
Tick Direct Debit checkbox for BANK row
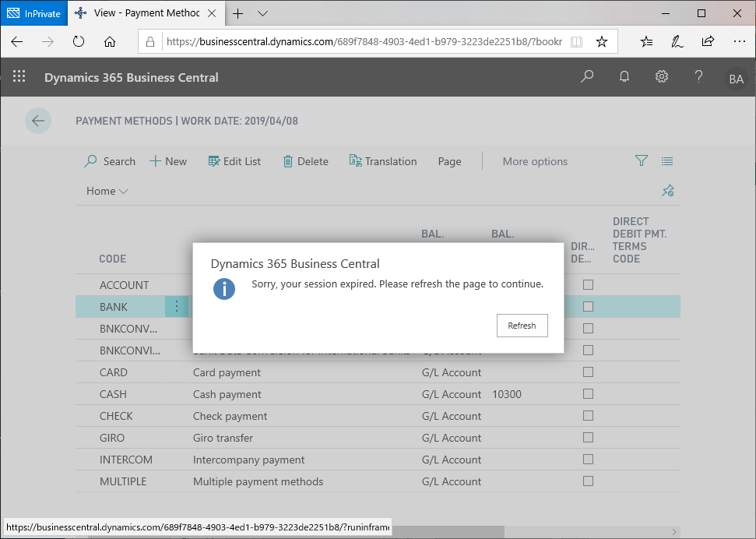(x=588, y=306)
